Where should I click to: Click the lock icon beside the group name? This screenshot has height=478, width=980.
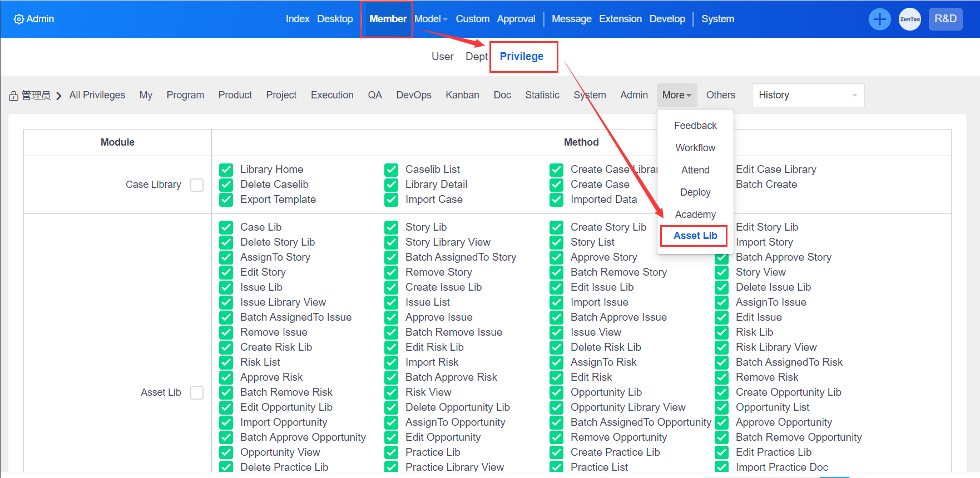(14, 96)
